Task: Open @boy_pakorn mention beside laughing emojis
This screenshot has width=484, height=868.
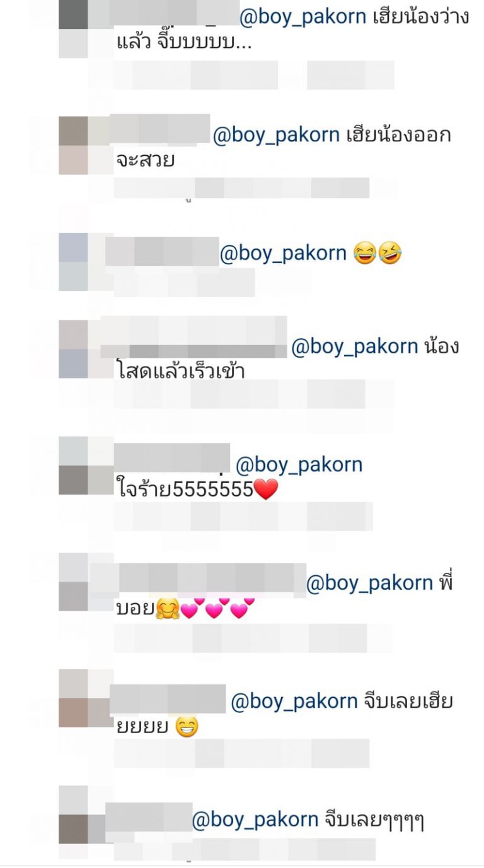Action: [x=283, y=253]
